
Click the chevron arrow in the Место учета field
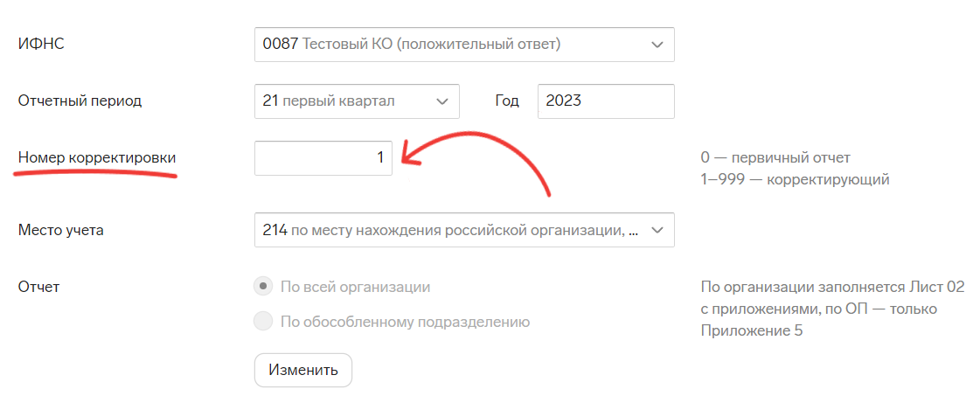(x=657, y=231)
